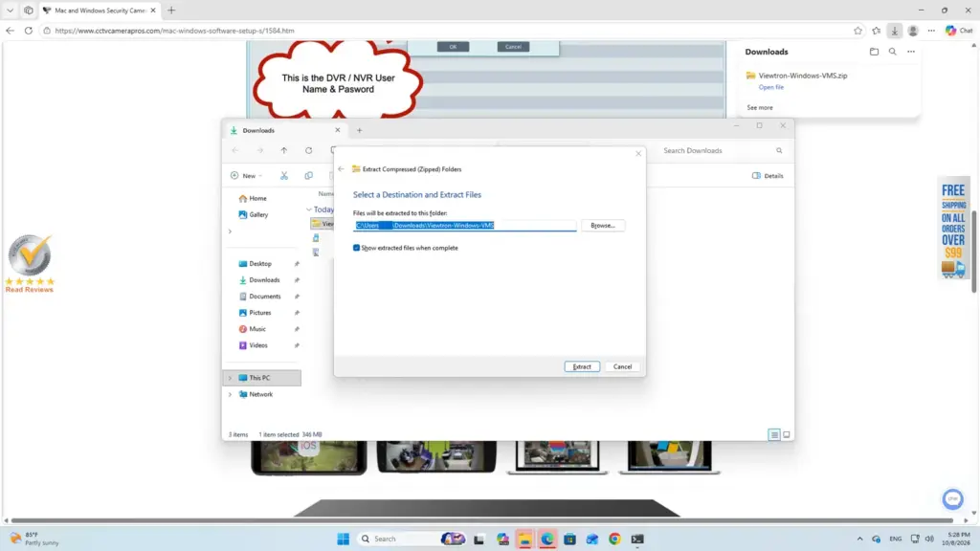Viewport: 980px width, 551px height.
Task: Open weather widget showing Partly sunny
Action: pyautogui.click(x=34, y=539)
